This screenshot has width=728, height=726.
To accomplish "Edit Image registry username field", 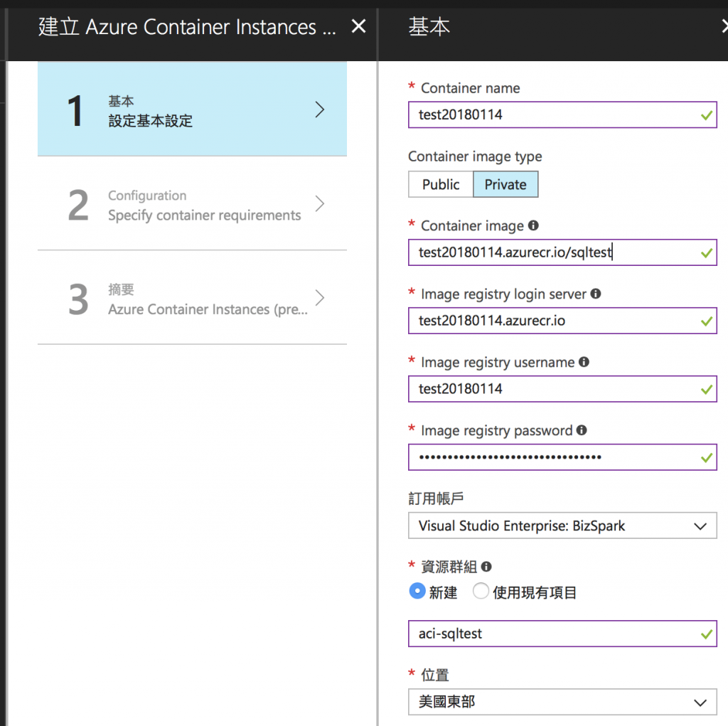I will coord(562,389).
